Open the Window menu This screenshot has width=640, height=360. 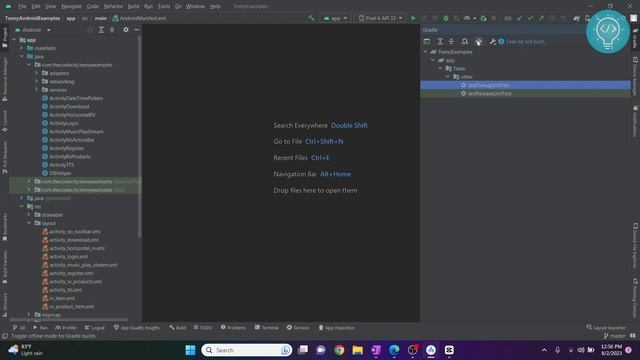[195, 7]
